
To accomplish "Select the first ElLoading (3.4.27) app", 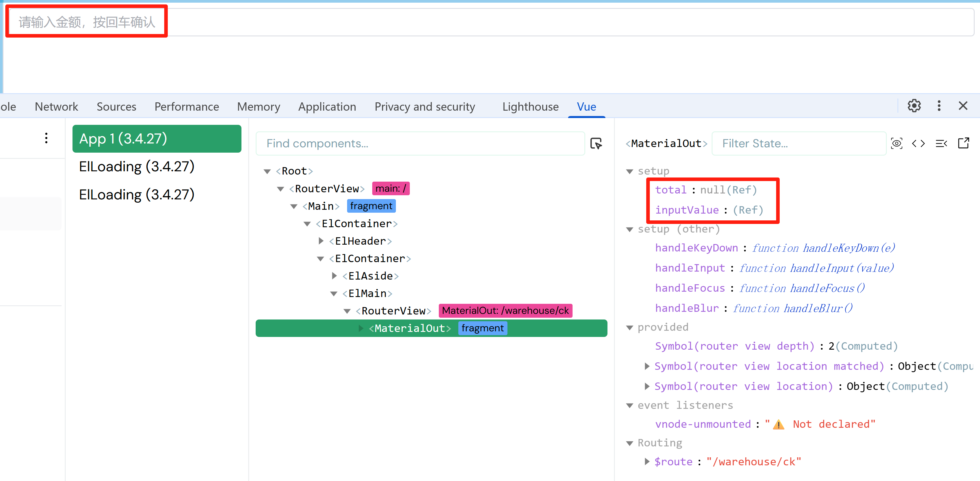I will [x=137, y=167].
